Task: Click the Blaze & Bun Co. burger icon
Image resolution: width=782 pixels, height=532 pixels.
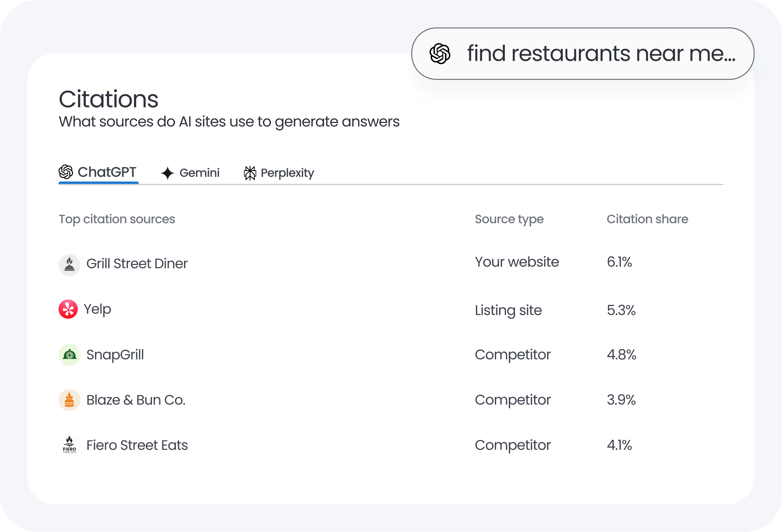Action: pyautogui.click(x=69, y=400)
